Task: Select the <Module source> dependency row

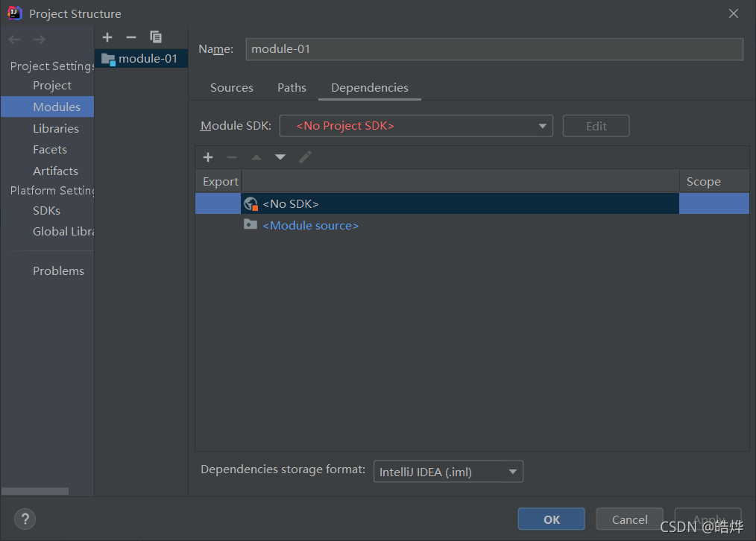Action: click(x=472, y=225)
